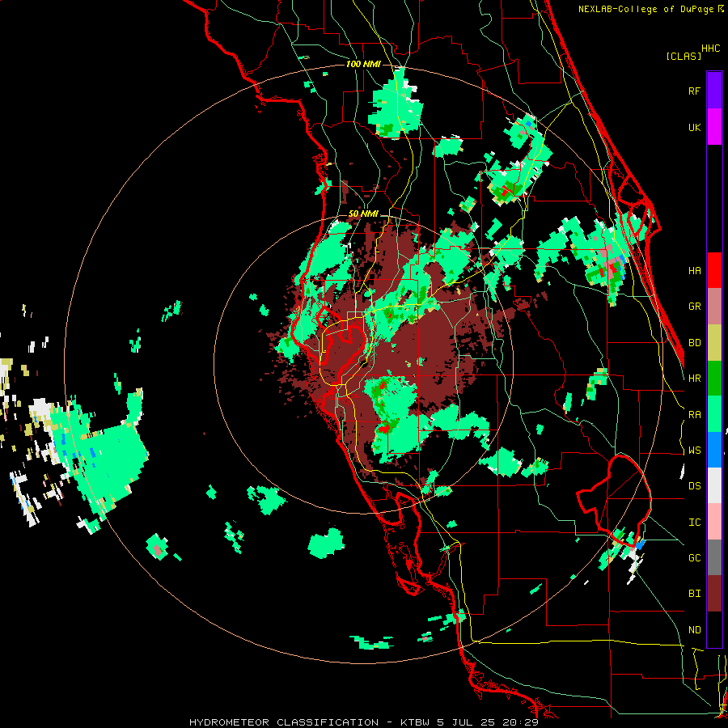This screenshot has width=728, height=728.
Task: Click the 'RA' legend label
Action: coord(695,415)
